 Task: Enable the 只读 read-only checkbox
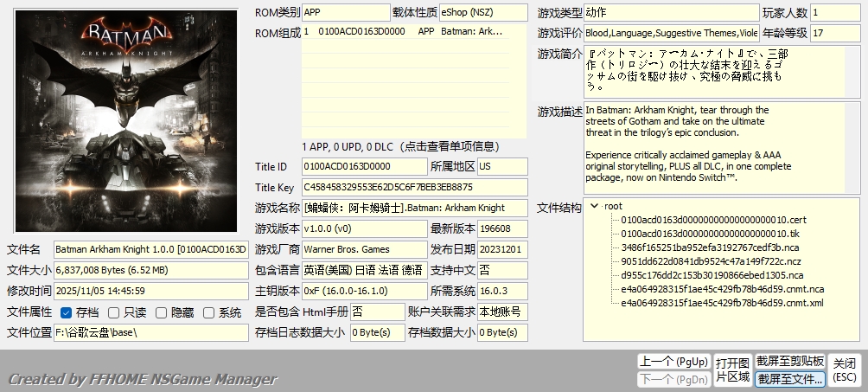coord(113,312)
